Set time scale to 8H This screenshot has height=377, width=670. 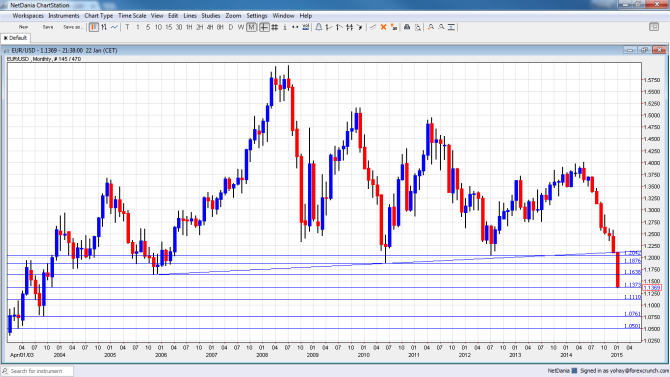coord(220,27)
